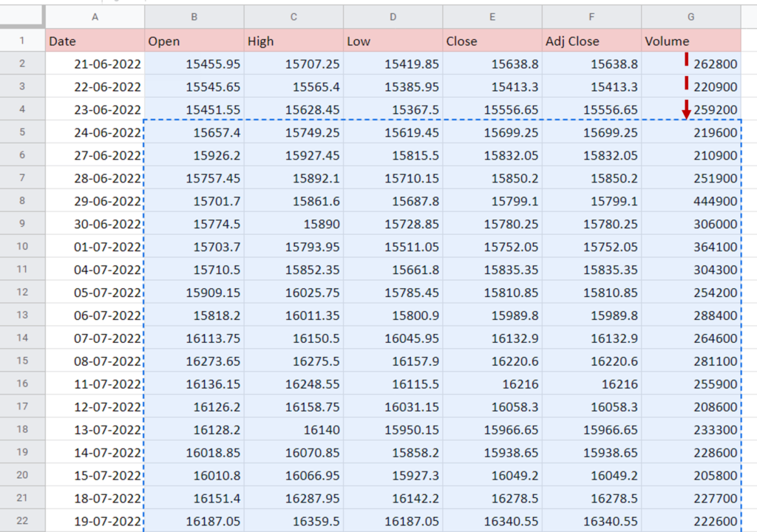Click the High value 15890
The width and height of the screenshot is (757, 532).
coord(293,224)
